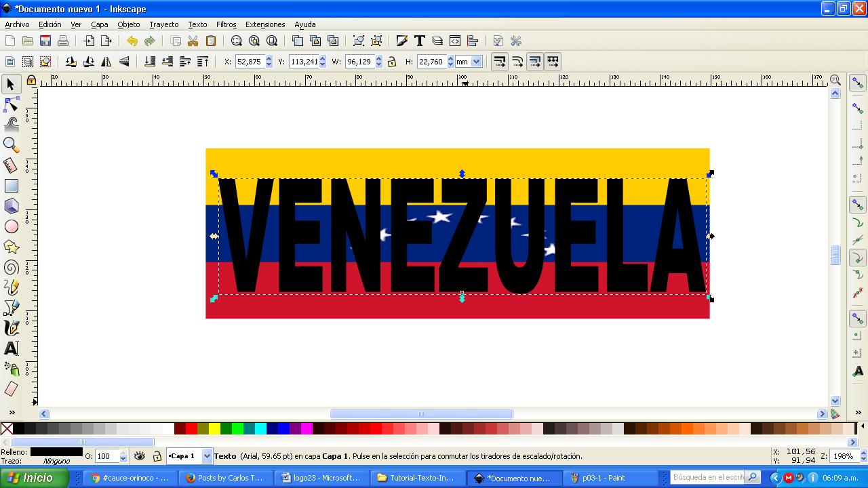Toggle the guide lock at the ruler corner
The height and width of the screenshot is (488, 868).
pos(31,81)
